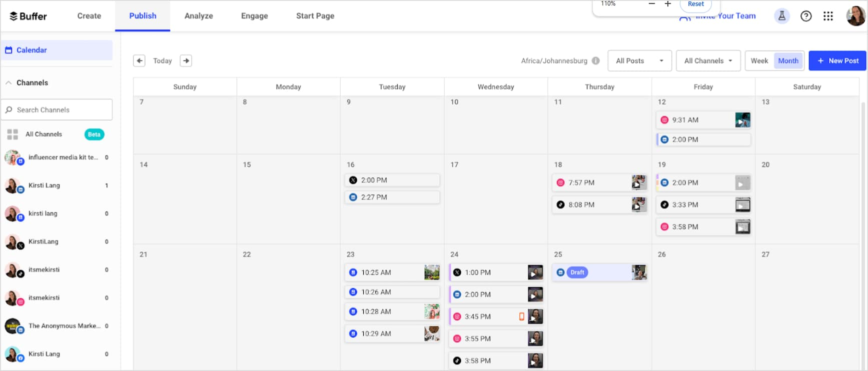Click the New Post button
The image size is (868, 371).
click(837, 60)
